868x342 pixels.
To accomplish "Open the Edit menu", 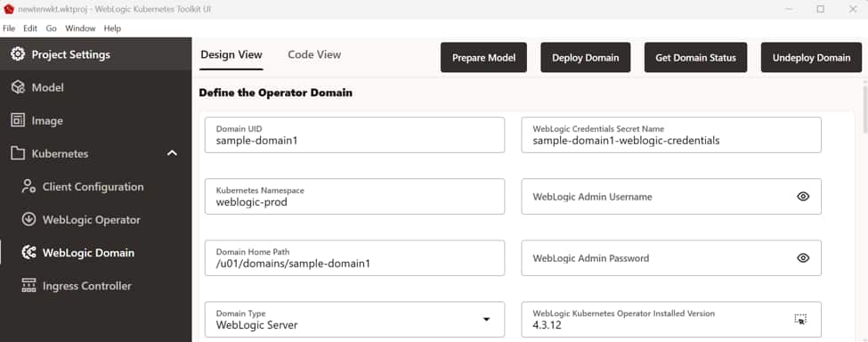I will (30, 28).
